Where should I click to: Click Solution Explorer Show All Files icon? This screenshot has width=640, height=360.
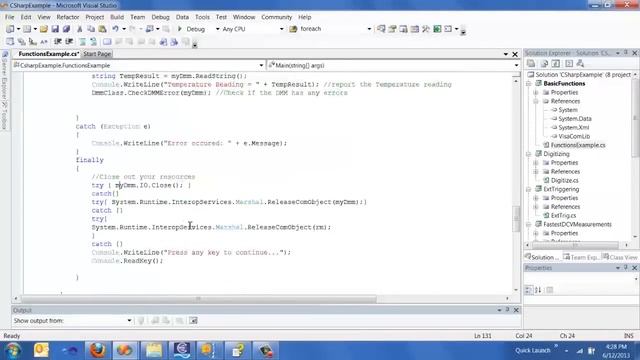point(544,63)
